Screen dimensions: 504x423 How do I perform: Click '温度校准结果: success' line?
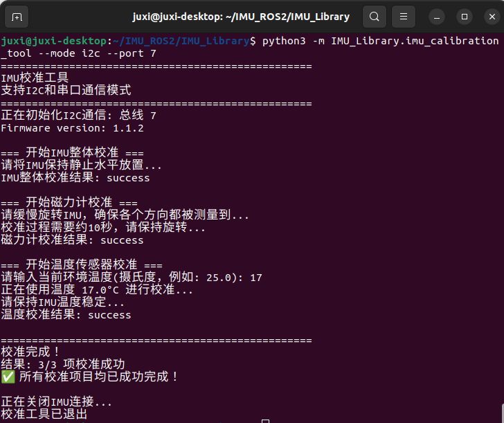[66, 315]
